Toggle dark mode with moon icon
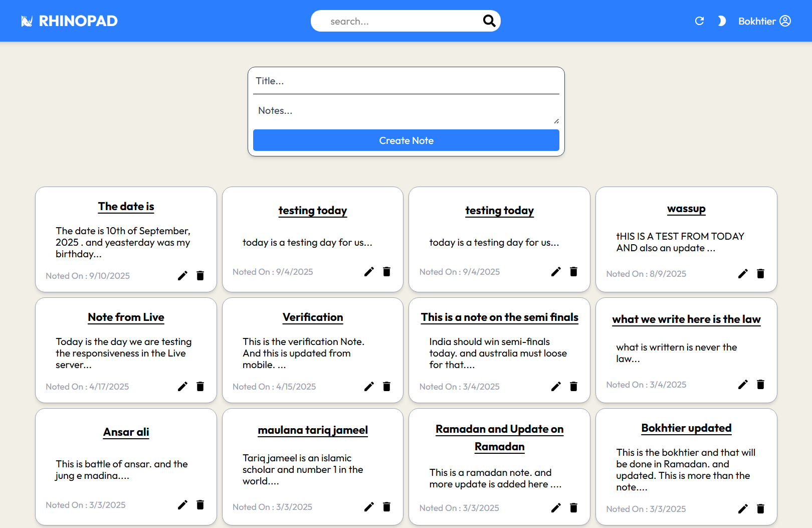Image resolution: width=812 pixels, height=528 pixels. [x=721, y=21]
